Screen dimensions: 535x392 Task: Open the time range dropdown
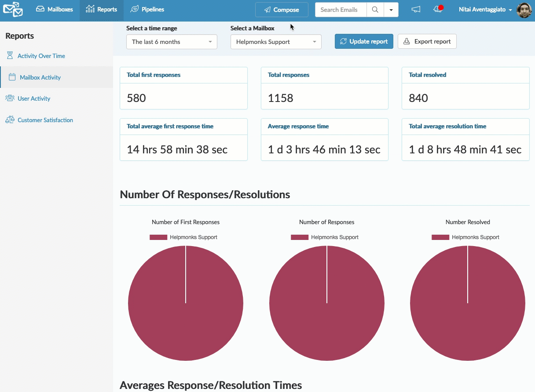(172, 42)
